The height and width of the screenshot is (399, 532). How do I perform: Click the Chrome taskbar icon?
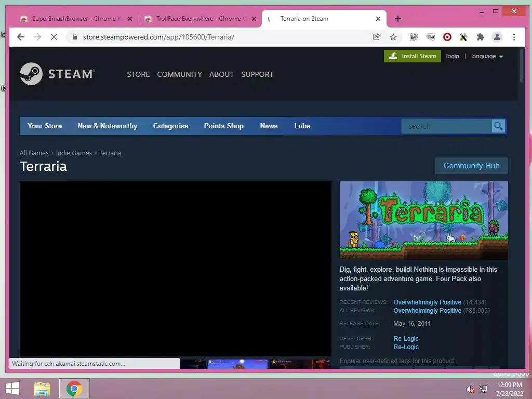tap(74, 389)
